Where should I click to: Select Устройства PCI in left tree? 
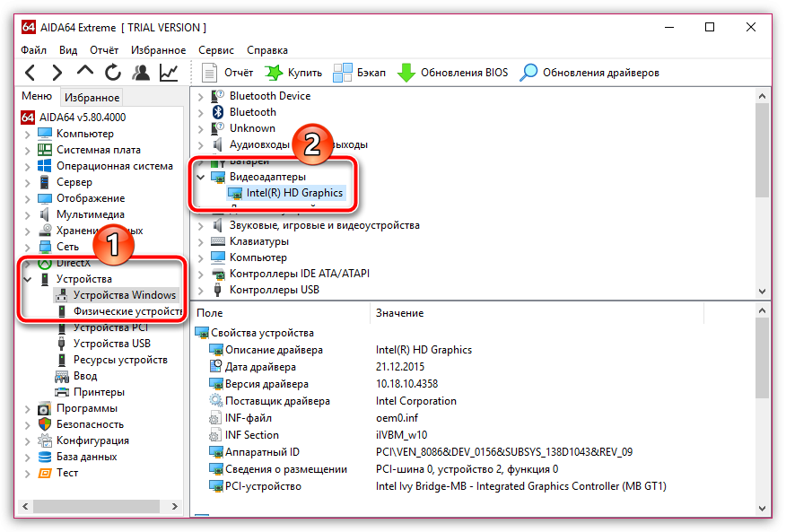[x=111, y=327]
